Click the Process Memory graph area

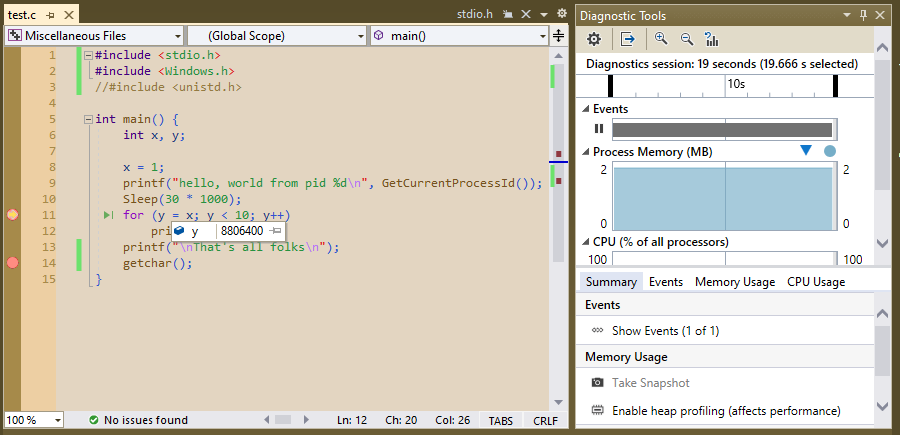click(724, 196)
